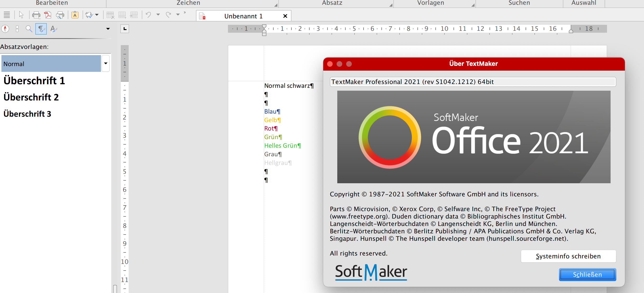Open the Redo history dropdown
The height and width of the screenshot is (293, 644).
(x=178, y=15)
